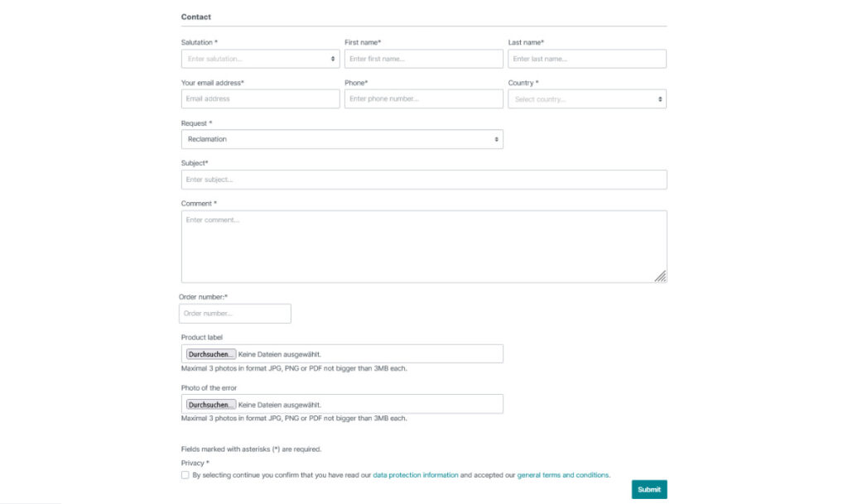
Task: Browse files for Photo of the error
Action: pyautogui.click(x=211, y=405)
